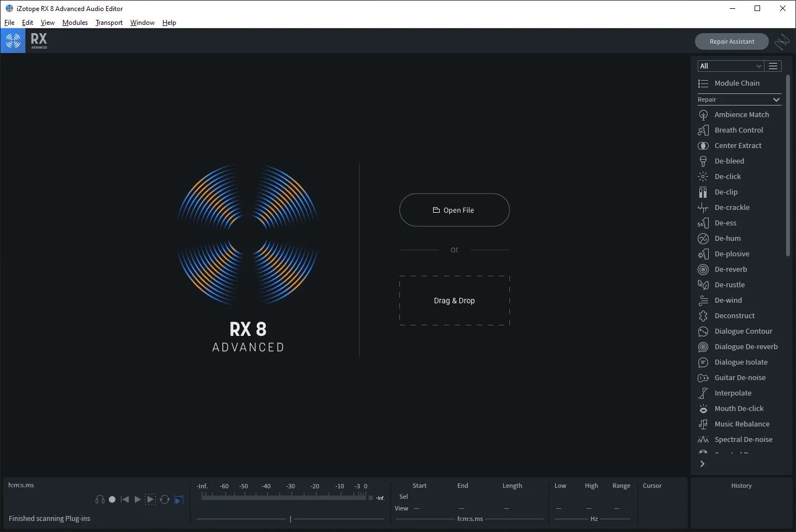Collapse the Repair module section
The image size is (796, 532).
tap(776, 99)
